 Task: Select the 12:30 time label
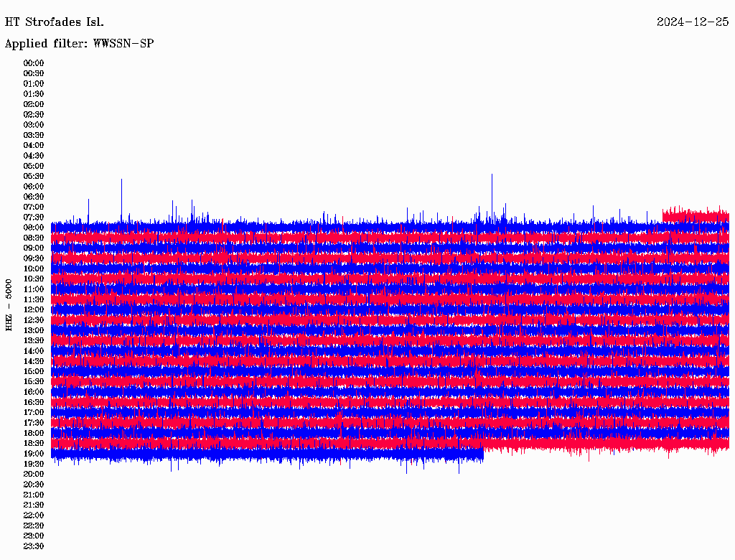point(34,320)
